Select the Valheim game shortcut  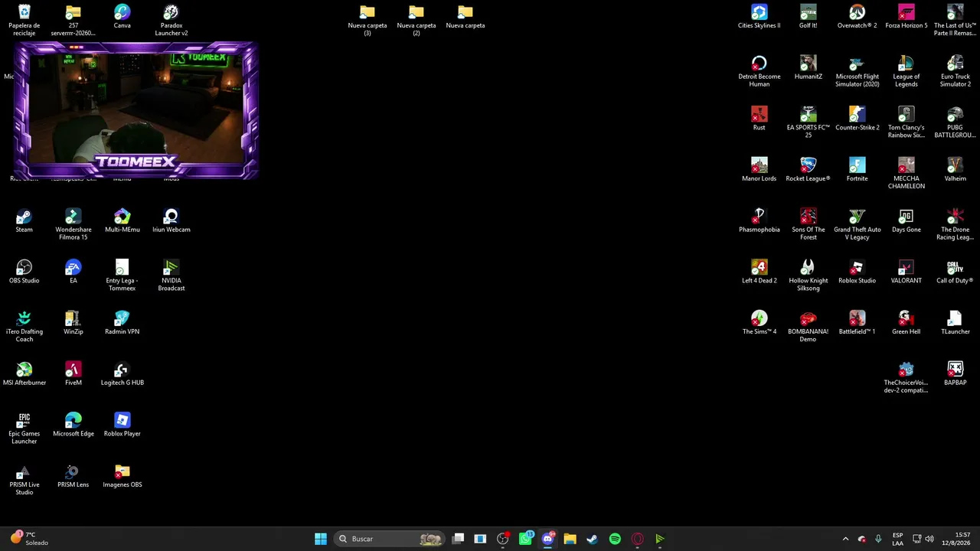click(x=955, y=170)
